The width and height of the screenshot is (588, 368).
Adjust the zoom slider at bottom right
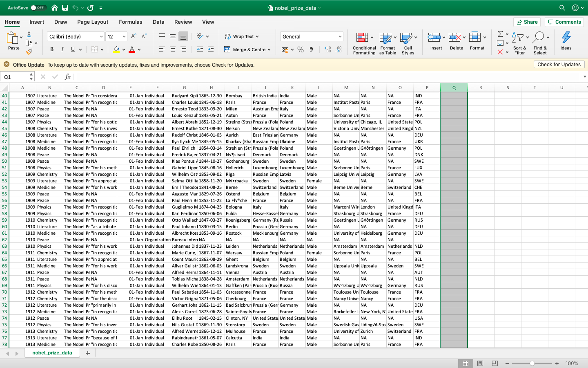tap(532, 363)
